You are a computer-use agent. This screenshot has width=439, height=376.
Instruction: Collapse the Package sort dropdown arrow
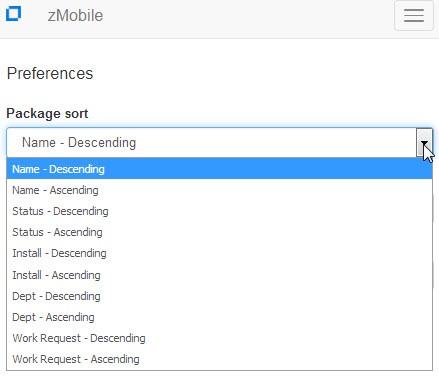[424, 142]
